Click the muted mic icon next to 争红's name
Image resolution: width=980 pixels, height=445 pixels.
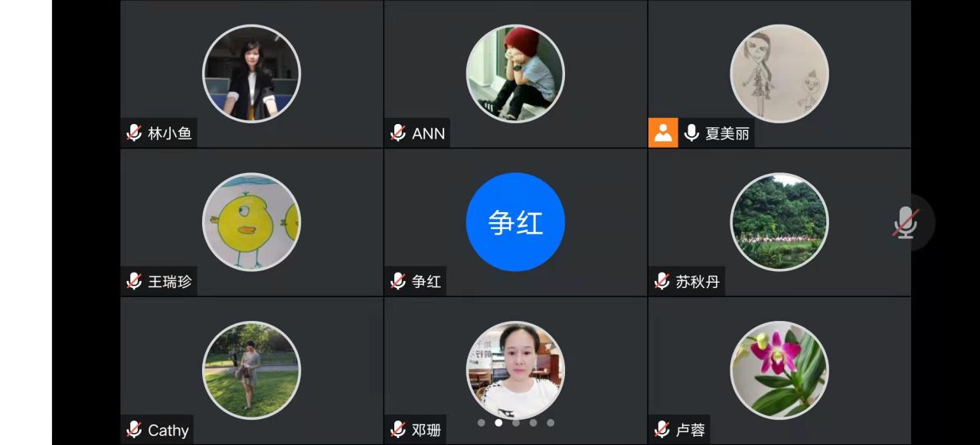coord(398,281)
